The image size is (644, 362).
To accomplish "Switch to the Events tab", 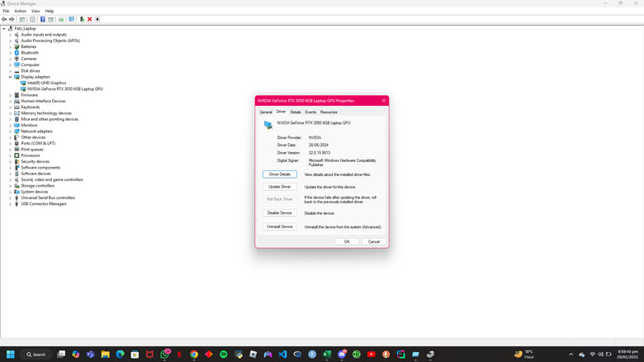I will click(310, 112).
